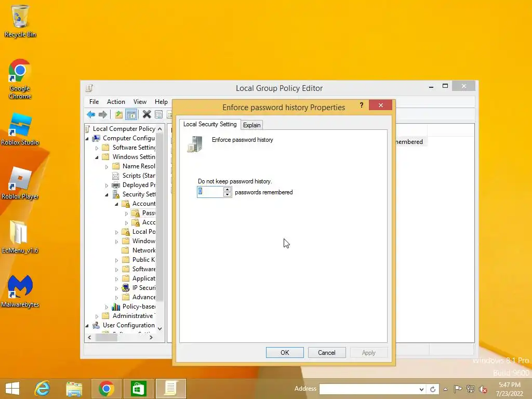
Task: Open the Action menu
Action: tap(116, 101)
